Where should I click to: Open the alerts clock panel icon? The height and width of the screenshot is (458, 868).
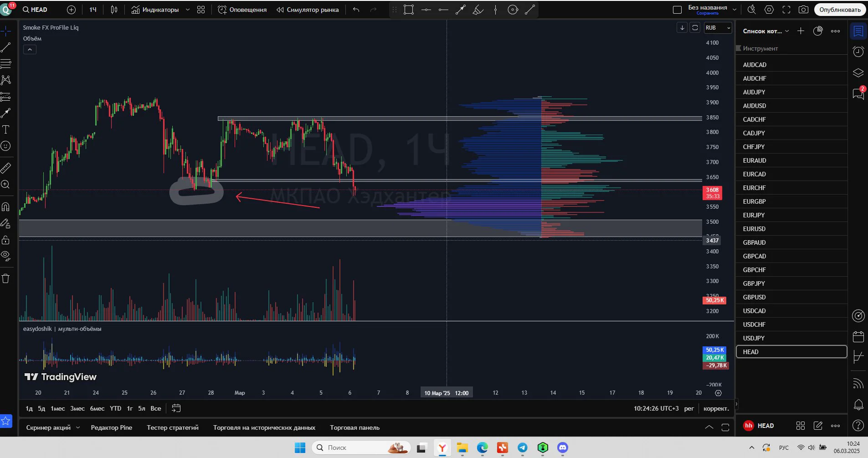pyautogui.click(x=858, y=51)
